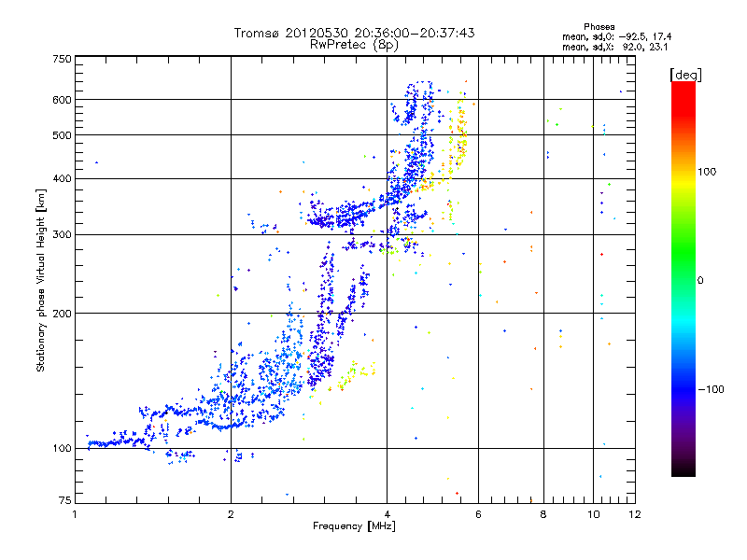Click the x-axis tick label '2'
Image resolution: width=747 pixels, height=560 pixels.
point(231,514)
